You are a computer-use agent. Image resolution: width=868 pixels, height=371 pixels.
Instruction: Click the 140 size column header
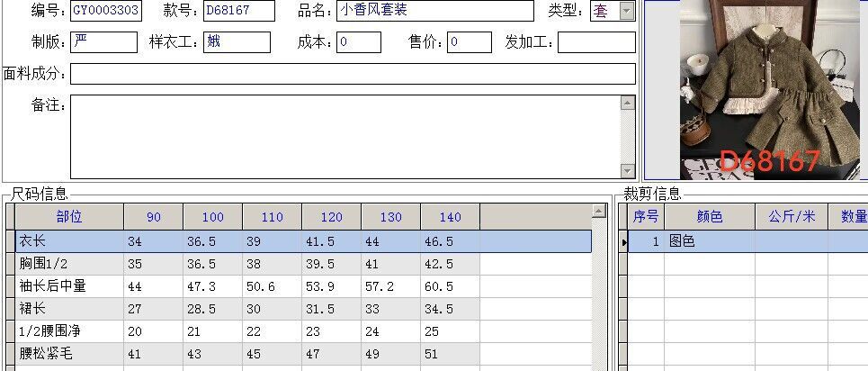pos(450,217)
